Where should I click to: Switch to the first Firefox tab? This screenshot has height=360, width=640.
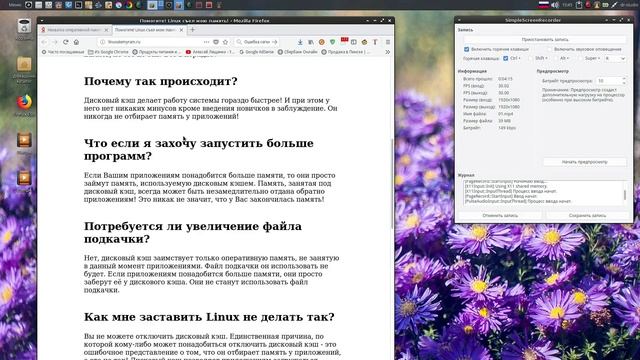(75, 30)
